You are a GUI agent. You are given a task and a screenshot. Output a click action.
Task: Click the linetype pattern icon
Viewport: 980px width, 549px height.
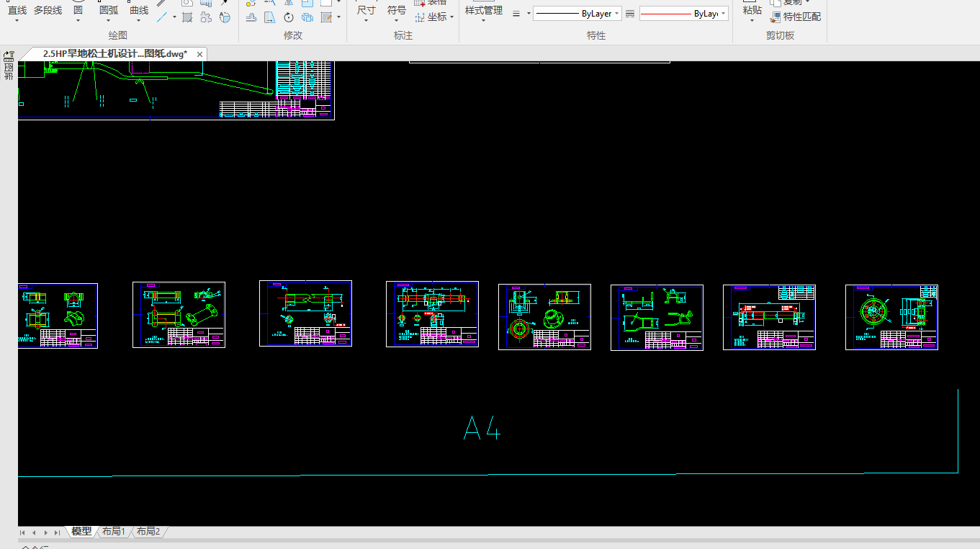coord(630,14)
